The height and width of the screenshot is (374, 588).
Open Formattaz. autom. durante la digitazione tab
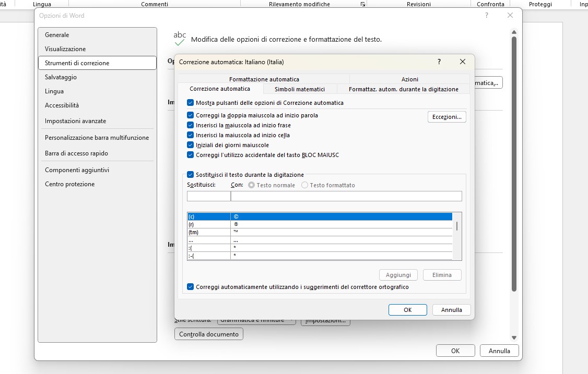click(403, 89)
